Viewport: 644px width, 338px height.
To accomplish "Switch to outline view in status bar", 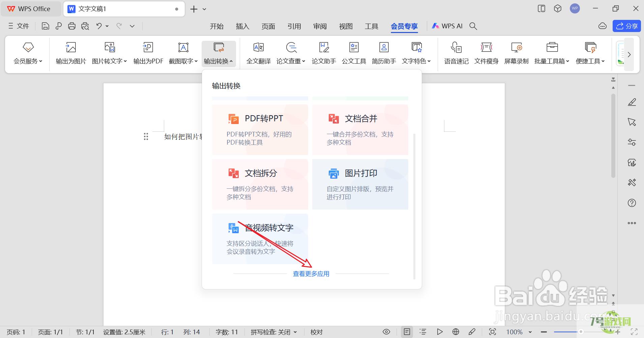I will [423, 332].
